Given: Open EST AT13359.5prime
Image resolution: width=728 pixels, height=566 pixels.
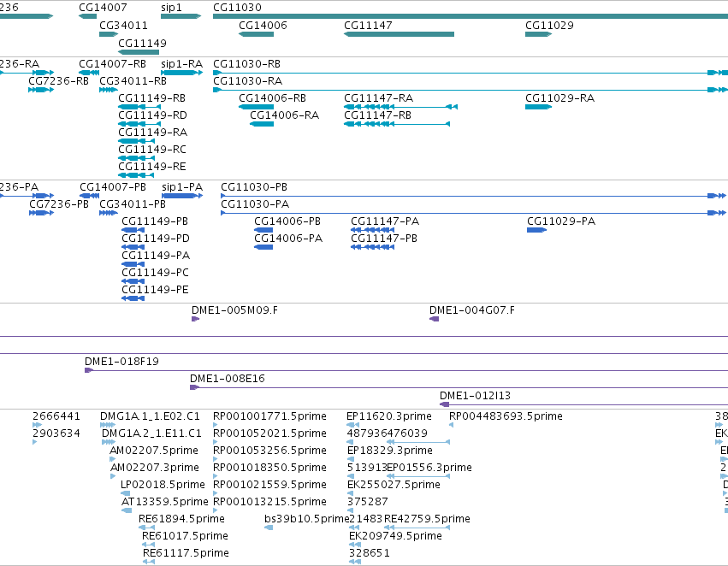Looking at the screenshot, I should 164,502.
